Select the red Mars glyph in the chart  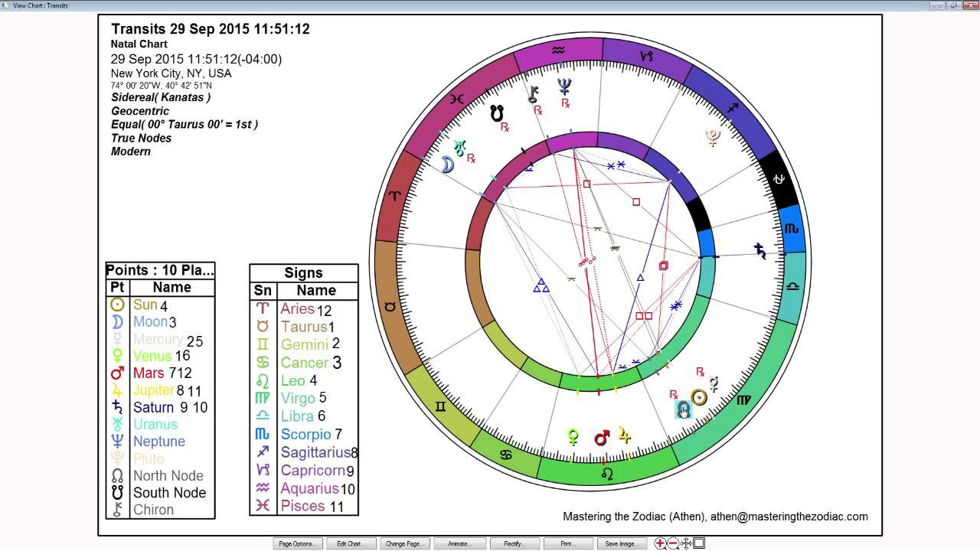(x=602, y=437)
